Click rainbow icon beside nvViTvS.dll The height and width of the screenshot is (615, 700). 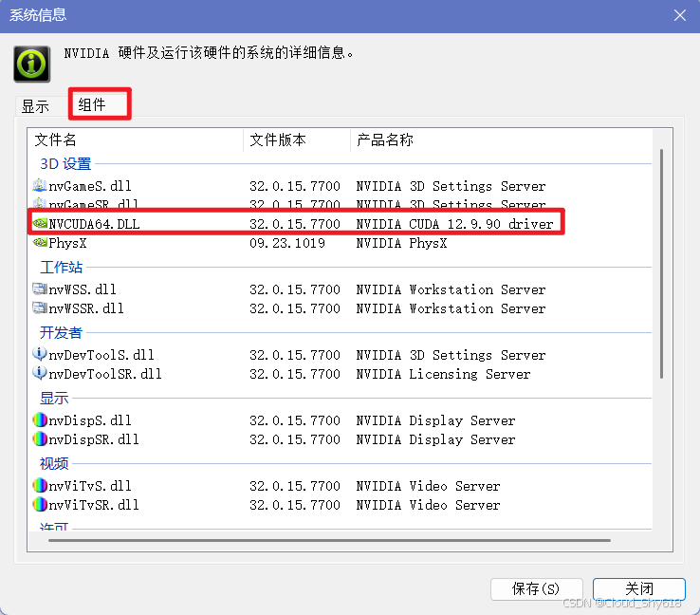pos(40,485)
